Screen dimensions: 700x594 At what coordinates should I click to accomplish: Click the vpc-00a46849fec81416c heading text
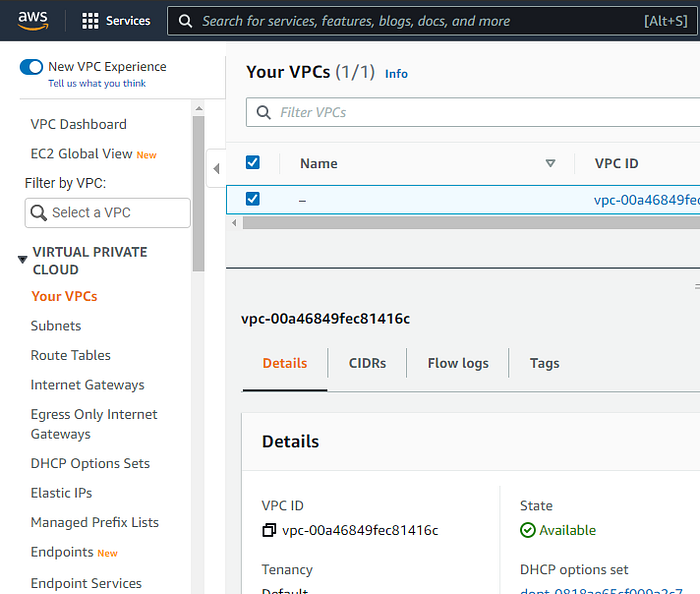point(325,319)
